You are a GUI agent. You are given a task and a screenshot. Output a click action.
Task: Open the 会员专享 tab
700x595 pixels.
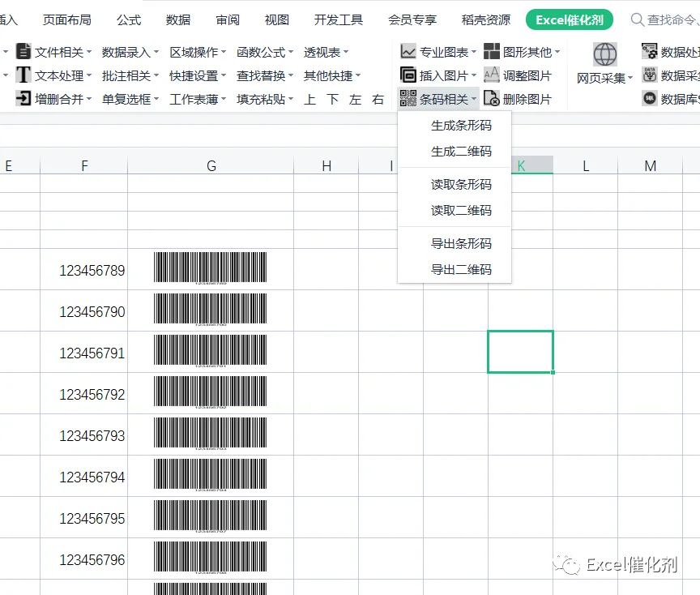pos(412,20)
